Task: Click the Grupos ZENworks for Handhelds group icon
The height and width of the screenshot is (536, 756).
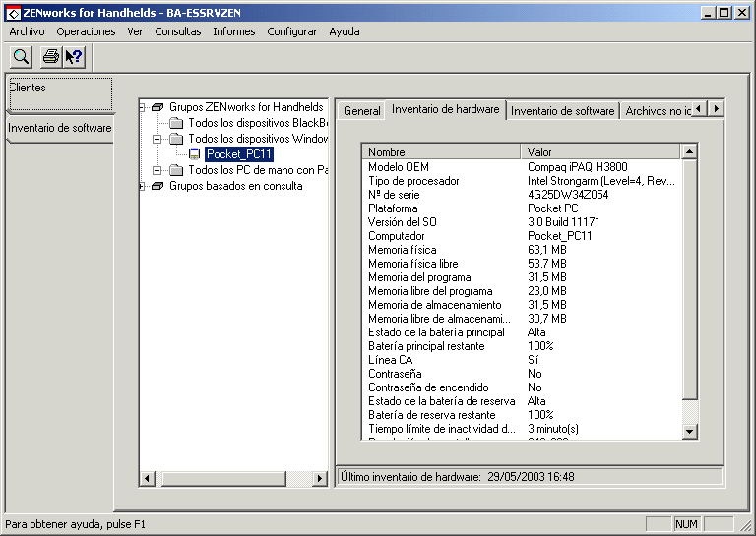Action: [x=157, y=107]
